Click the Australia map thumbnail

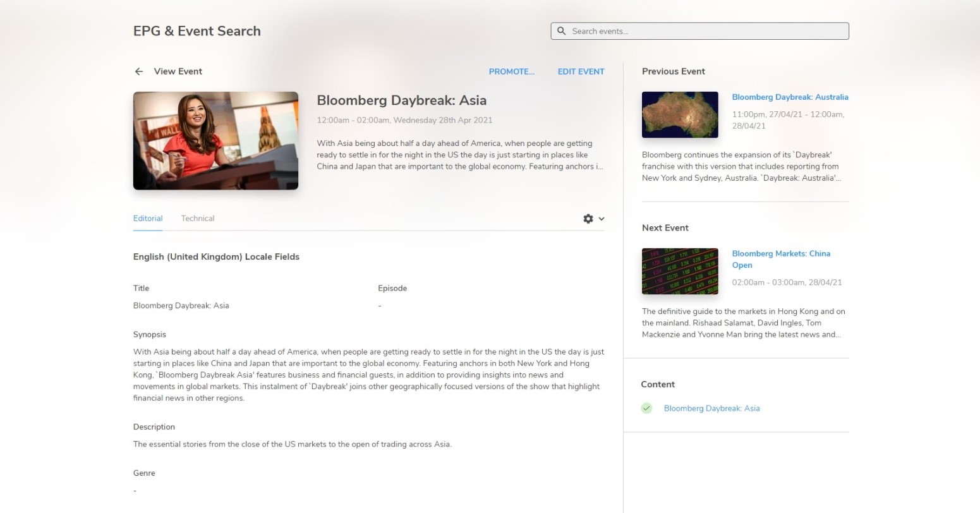[x=680, y=114]
